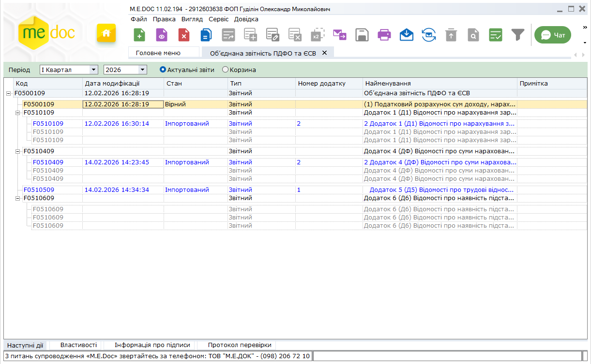This screenshot has height=364, width=591.
Task: Click the purple view document icon
Action: (162, 35)
